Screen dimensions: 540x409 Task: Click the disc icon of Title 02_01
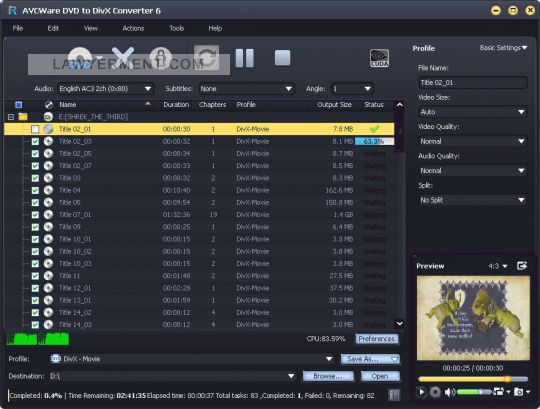[49, 129]
